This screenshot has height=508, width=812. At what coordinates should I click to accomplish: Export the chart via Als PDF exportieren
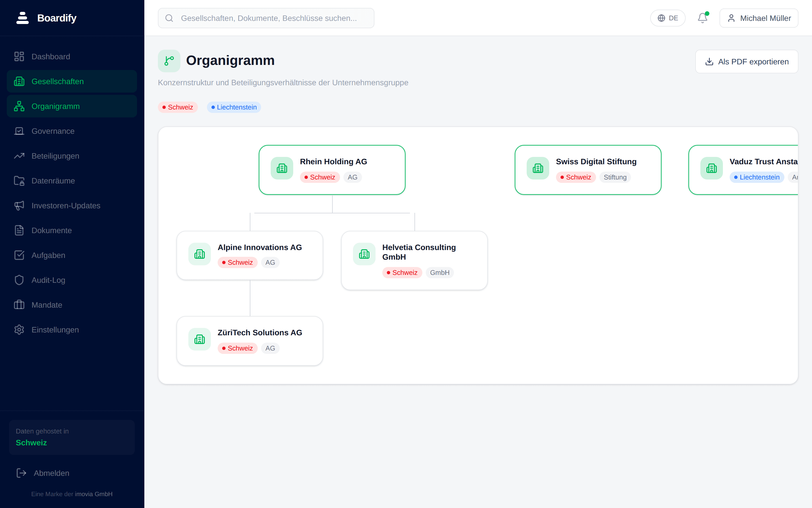[747, 62]
